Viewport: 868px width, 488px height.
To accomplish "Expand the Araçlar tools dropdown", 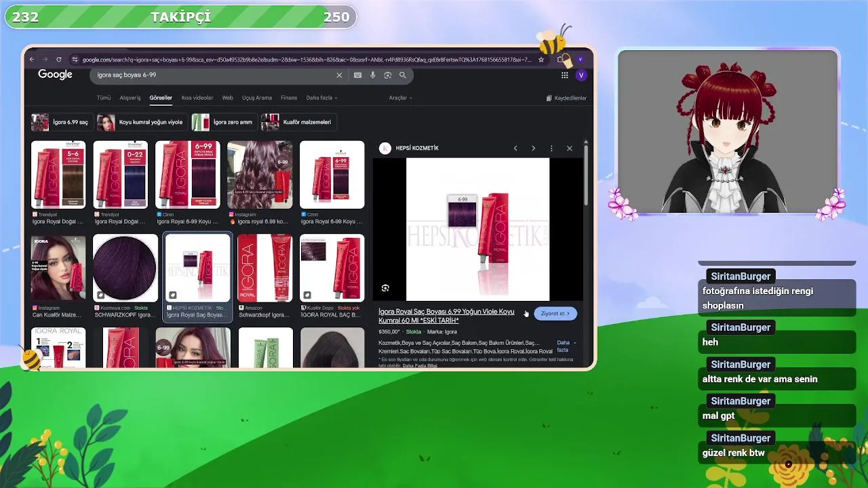I will [400, 98].
